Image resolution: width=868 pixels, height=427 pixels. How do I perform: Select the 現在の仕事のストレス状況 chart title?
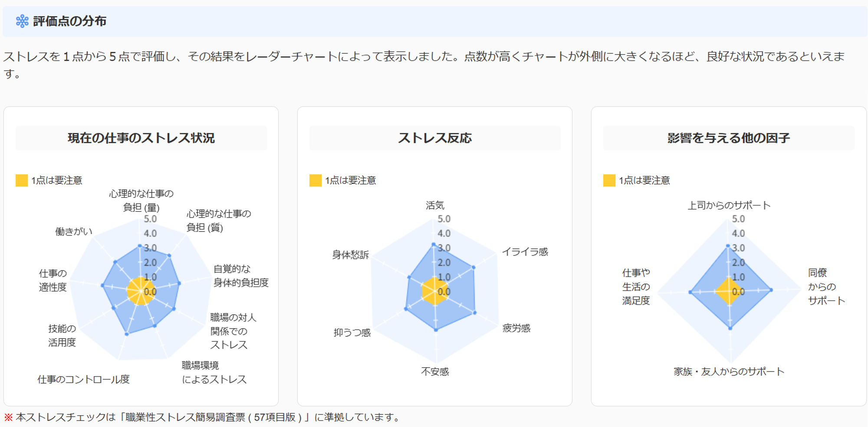point(141,138)
